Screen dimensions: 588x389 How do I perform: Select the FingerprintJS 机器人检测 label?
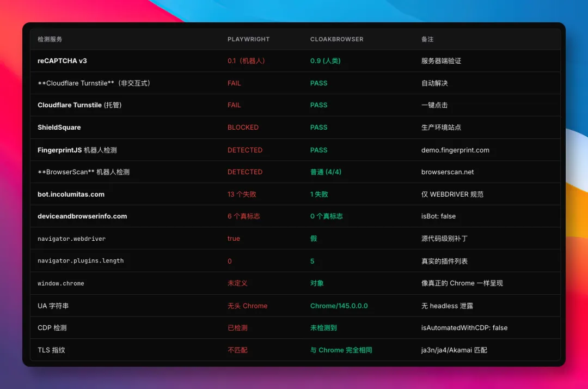pyautogui.click(x=77, y=150)
